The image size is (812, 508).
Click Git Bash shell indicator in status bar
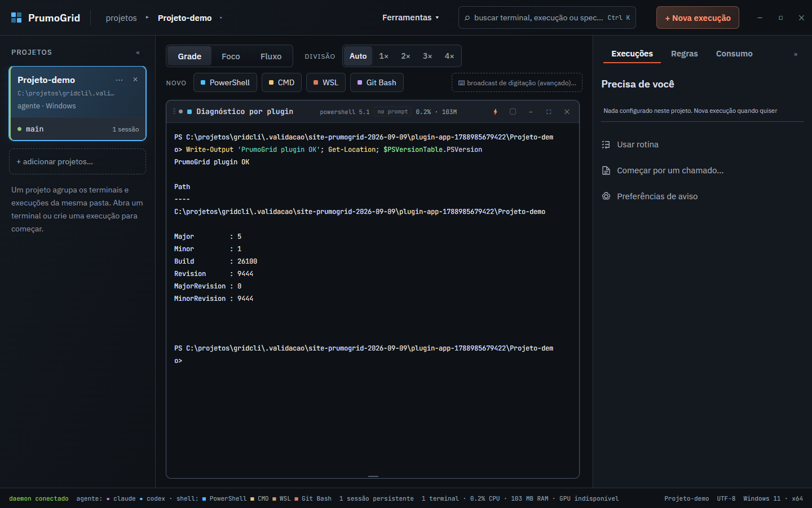(313, 498)
